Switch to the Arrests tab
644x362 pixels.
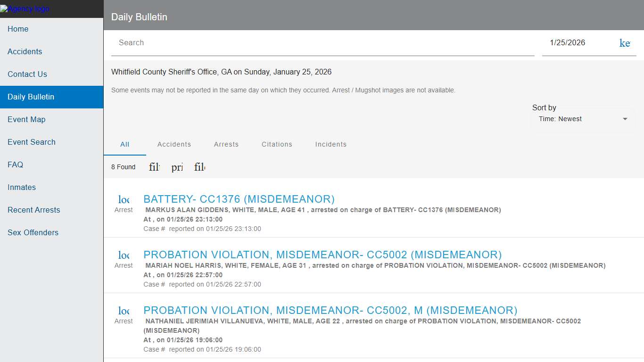[226, 144]
